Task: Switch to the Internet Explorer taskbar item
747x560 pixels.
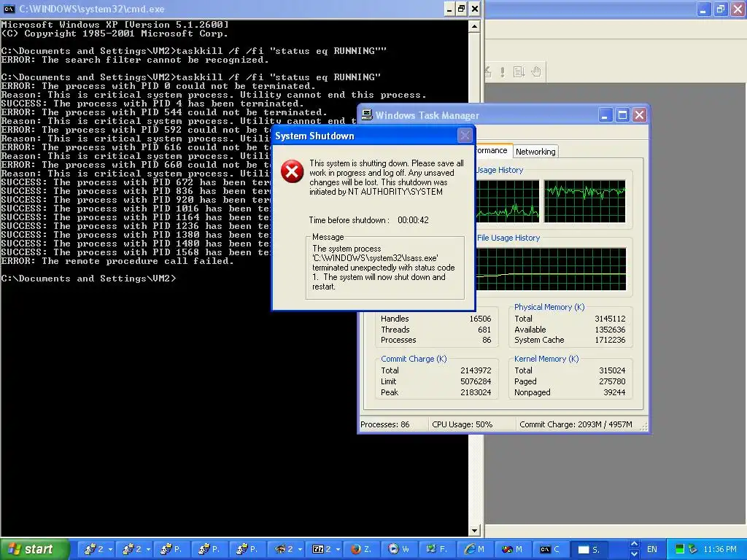Action: 476,549
